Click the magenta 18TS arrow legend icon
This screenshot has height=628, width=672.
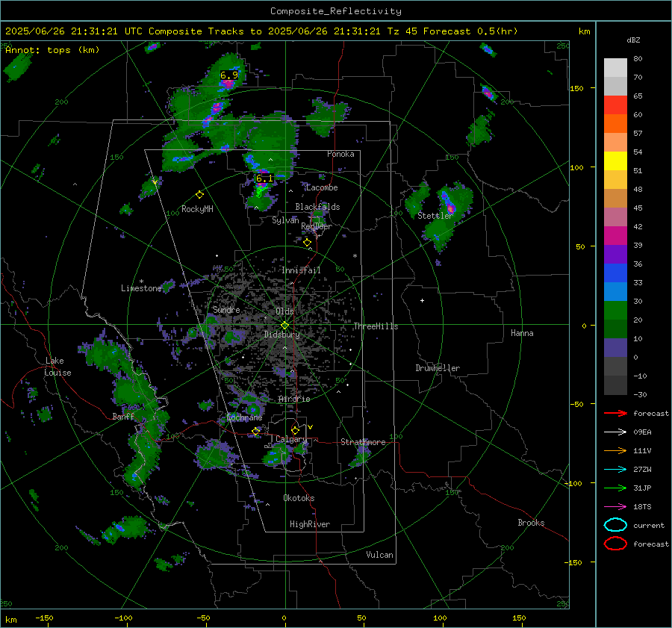point(615,507)
